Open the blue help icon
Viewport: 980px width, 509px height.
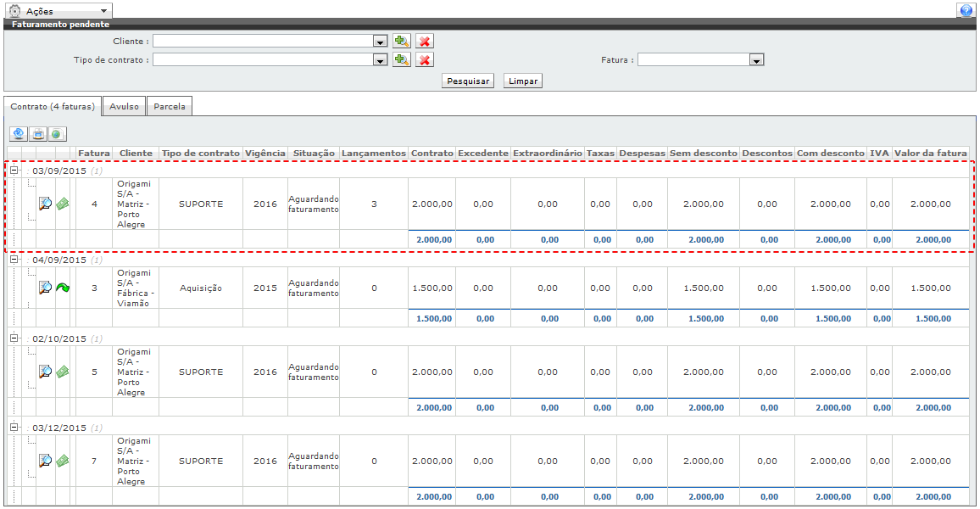(x=966, y=11)
